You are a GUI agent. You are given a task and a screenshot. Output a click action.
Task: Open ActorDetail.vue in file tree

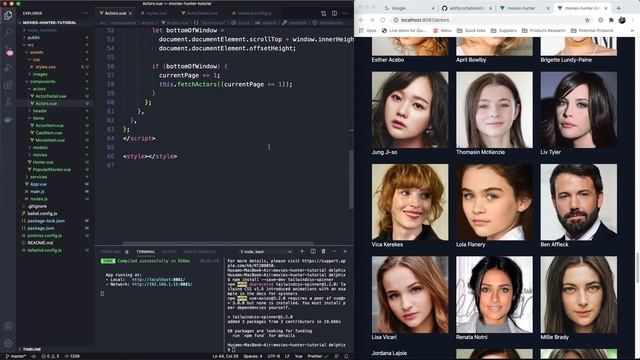tap(51, 96)
